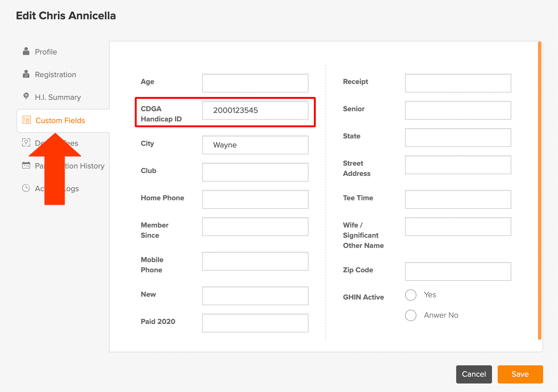Click the fees icon in sidebar
Viewport: 558px width, 392px height.
[26, 142]
